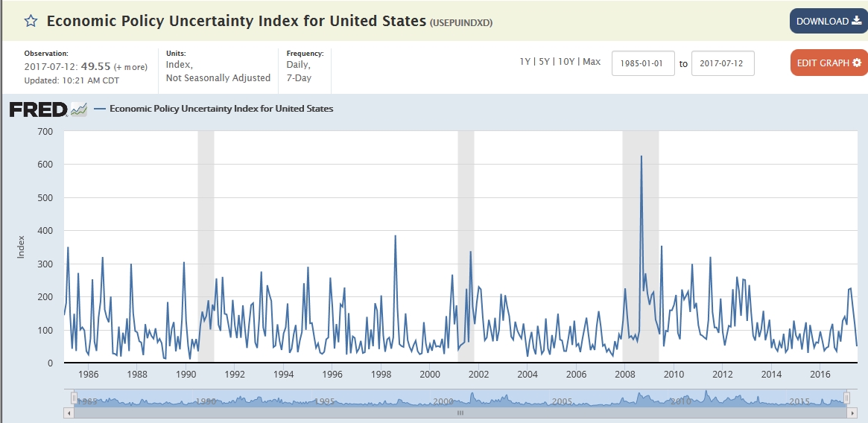Select the 5Y date range
This screenshot has height=423, width=868.
coord(543,62)
